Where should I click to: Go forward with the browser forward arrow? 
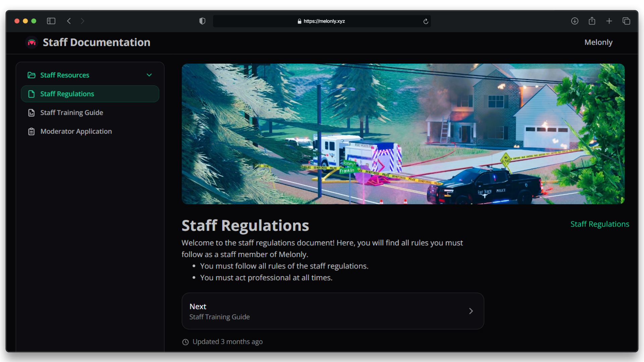tap(83, 21)
